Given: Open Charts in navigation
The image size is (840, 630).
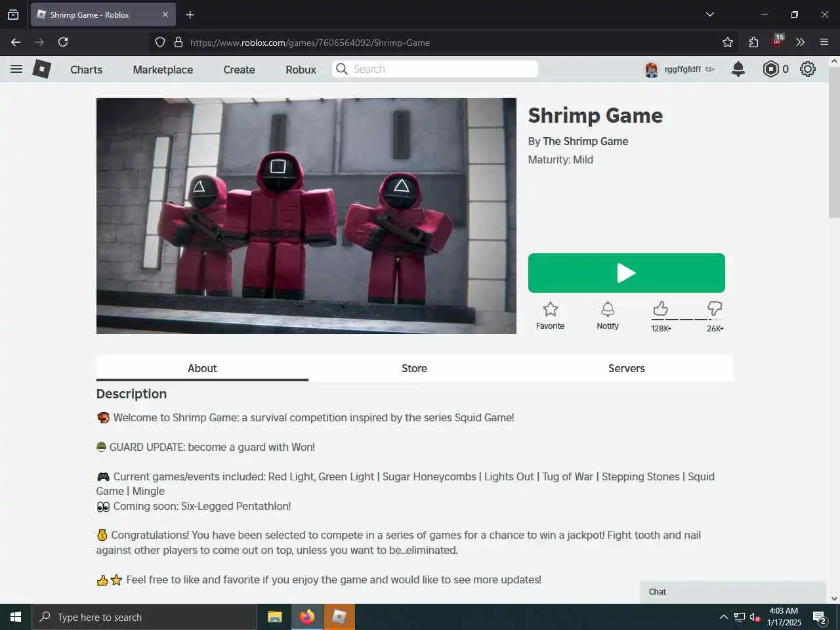Looking at the screenshot, I should pos(86,70).
